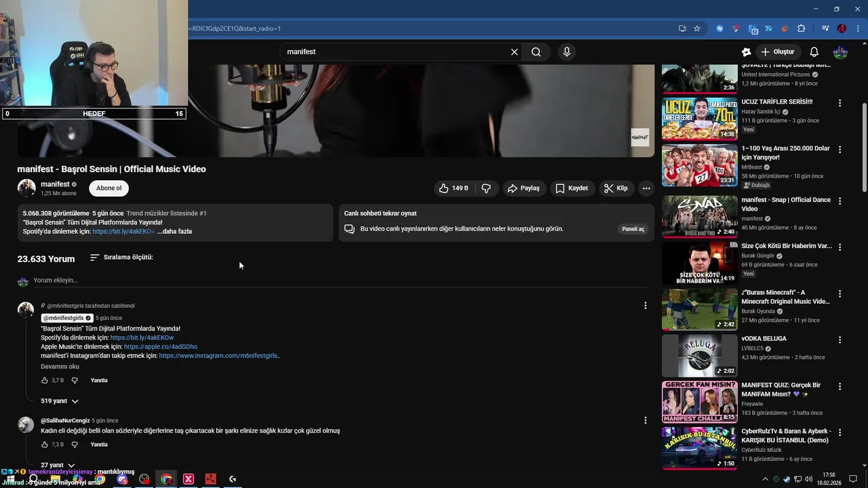
Task: Create a clip with Klip button
Action: 616,188
